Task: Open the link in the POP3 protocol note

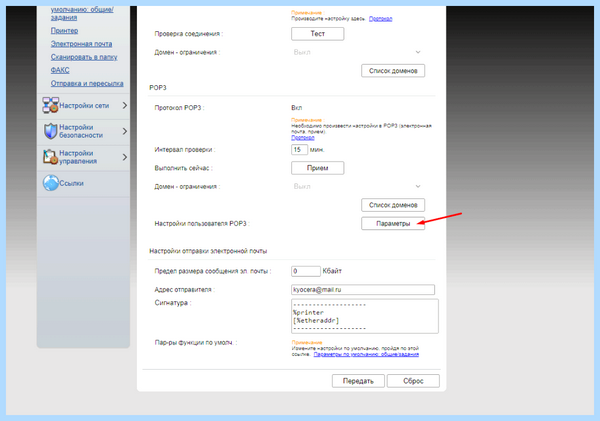Action: (303, 137)
